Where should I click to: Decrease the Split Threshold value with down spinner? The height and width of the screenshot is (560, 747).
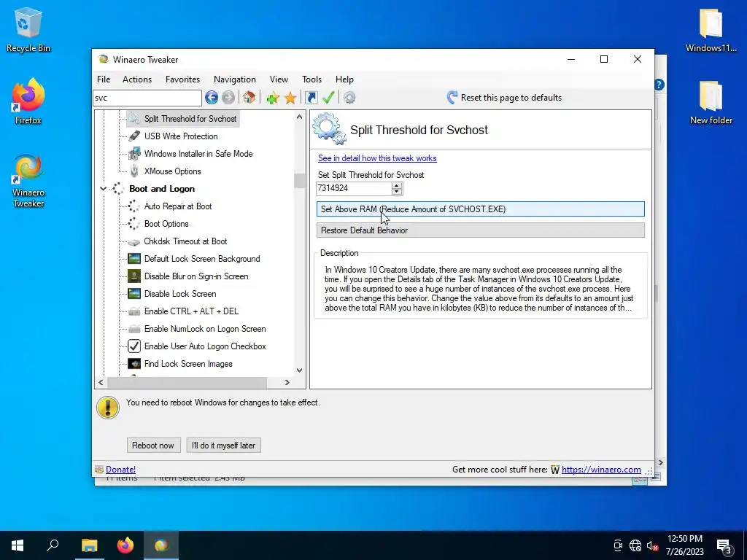[396, 192]
